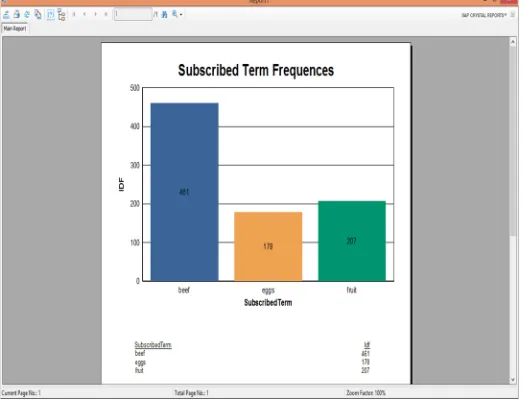Go to first page arrow
Image resolution: width=524 pixels, height=406 pixels.
point(74,14)
